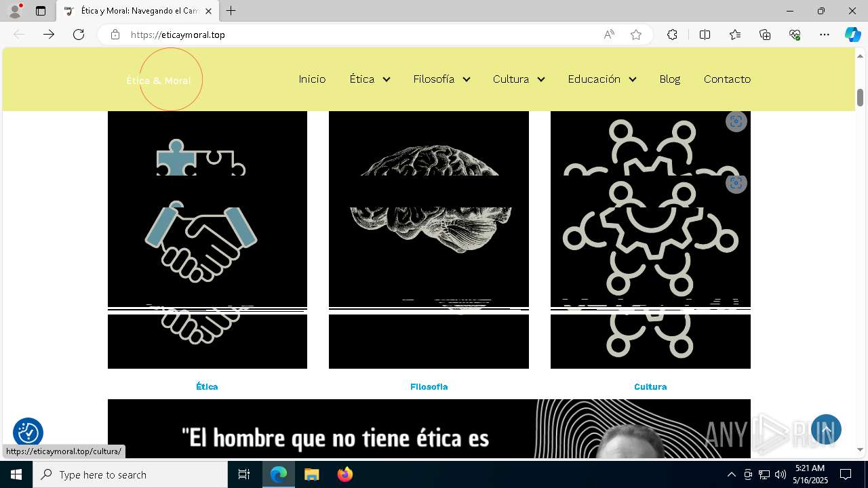
Task: Launch Firefox from the taskbar
Action: click(x=345, y=474)
